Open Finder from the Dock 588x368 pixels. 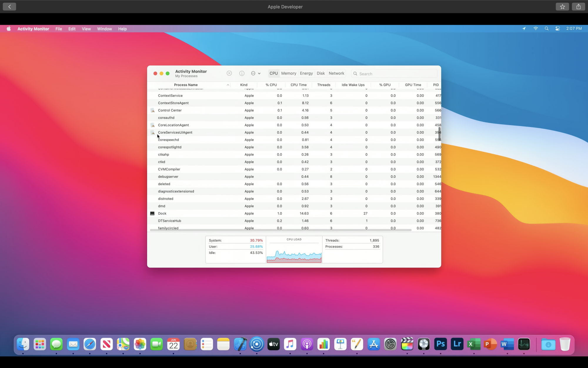click(23, 344)
